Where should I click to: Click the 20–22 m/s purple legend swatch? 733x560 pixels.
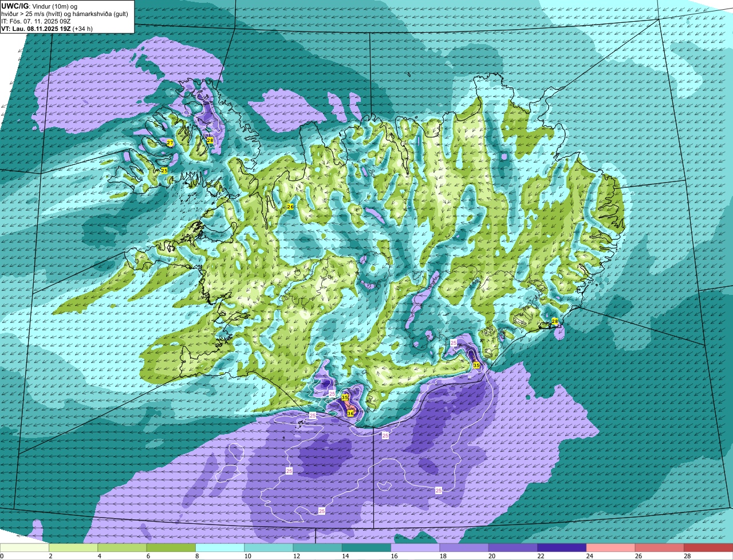click(x=513, y=547)
